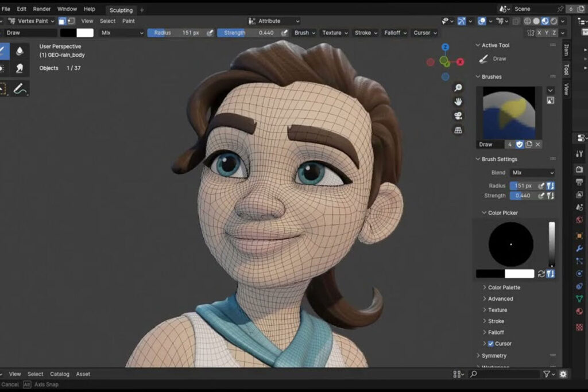Open the Paint menu in viewport header
Viewport: 588px width, 392px height.
click(x=128, y=21)
